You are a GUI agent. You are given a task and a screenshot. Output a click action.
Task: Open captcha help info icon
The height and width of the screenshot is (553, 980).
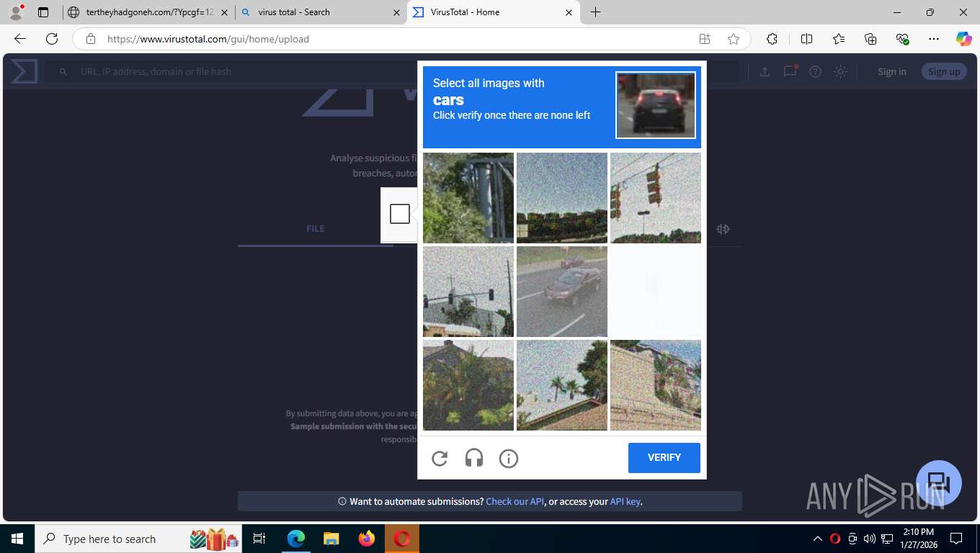tap(509, 458)
